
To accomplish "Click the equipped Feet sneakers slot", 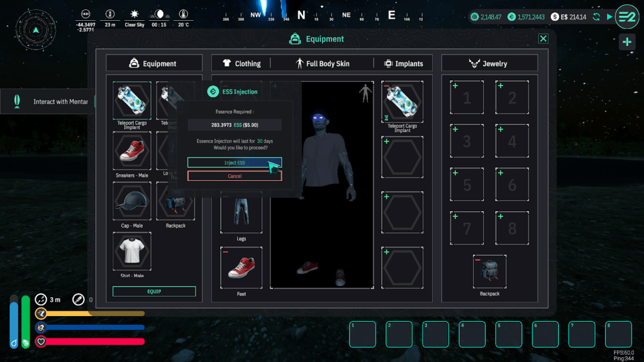I will pyautogui.click(x=241, y=267).
